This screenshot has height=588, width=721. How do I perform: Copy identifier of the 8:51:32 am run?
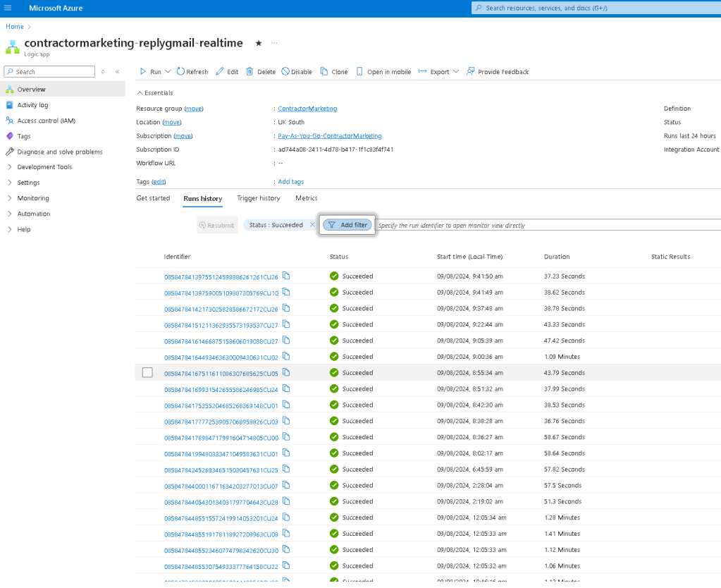click(x=286, y=388)
